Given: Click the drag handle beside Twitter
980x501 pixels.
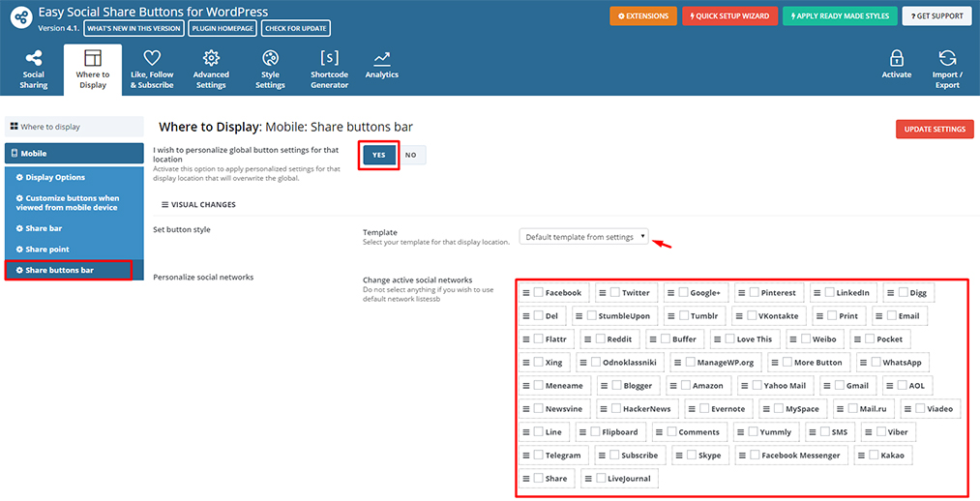Looking at the screenshot, I should tap(603, 292).
